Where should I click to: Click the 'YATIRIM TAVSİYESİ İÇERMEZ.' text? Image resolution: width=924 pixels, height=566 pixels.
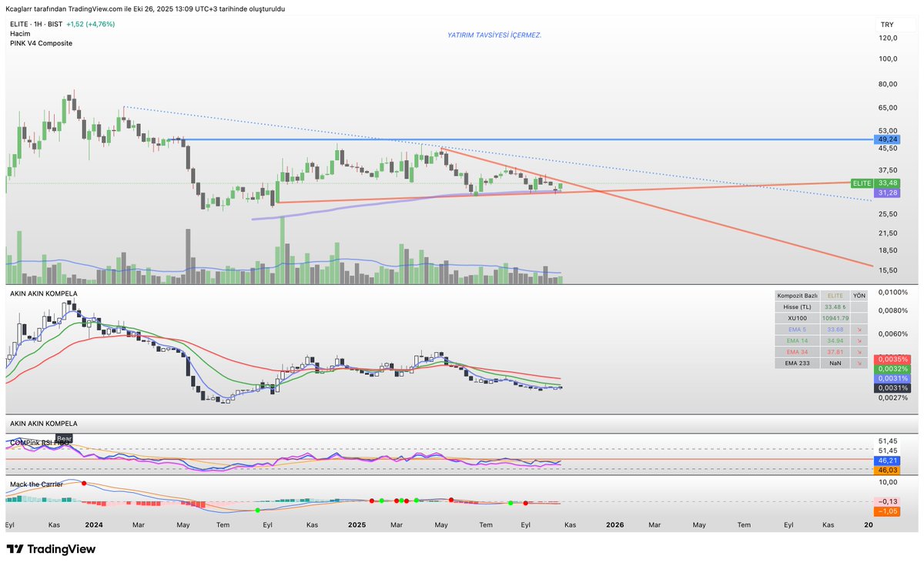[x=494, y=35]
